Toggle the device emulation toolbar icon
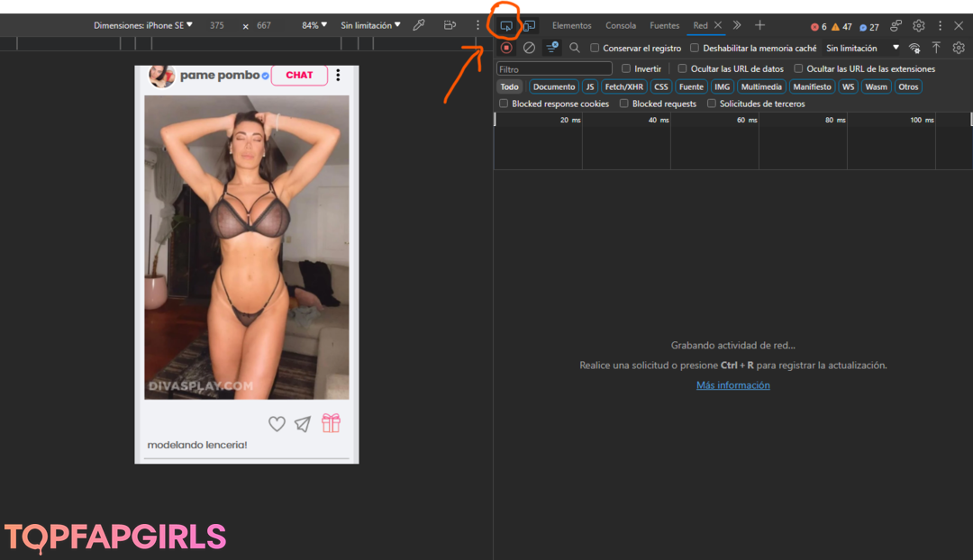 (x=529, y=26)
